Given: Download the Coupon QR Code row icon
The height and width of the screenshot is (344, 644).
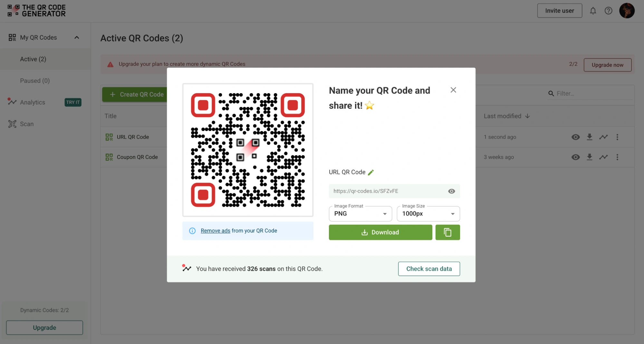Looking at the screenshot, I should (x=589, y=157).
